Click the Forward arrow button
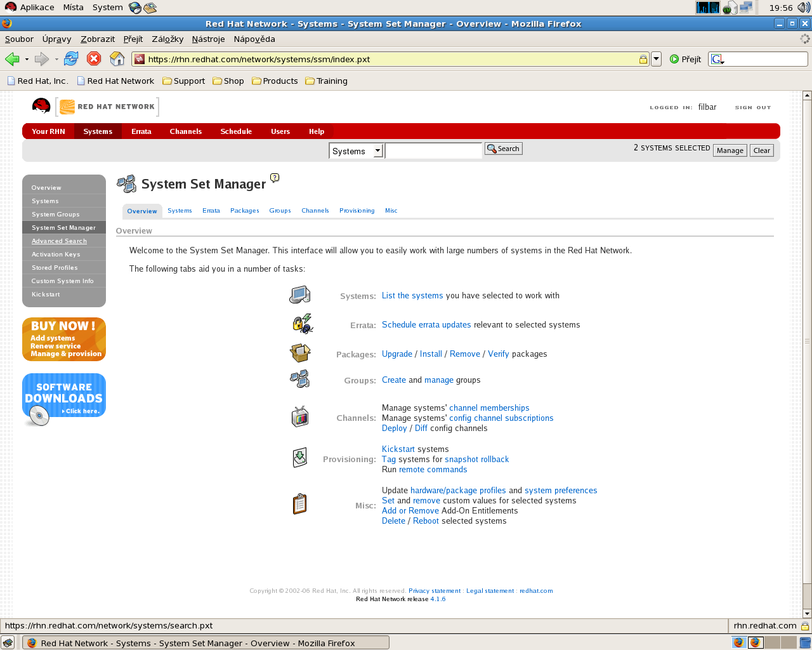The width and height of the screenshot is (812, 650). pyautogui.click(x=42, y=59)
